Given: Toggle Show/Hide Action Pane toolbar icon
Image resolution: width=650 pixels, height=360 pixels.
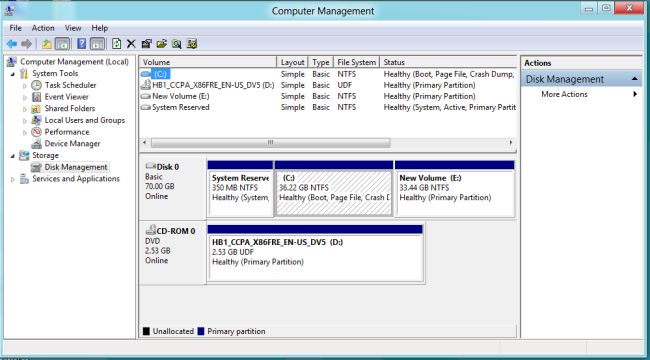Looking at the screenshot, I should click(x=97, y=44).
